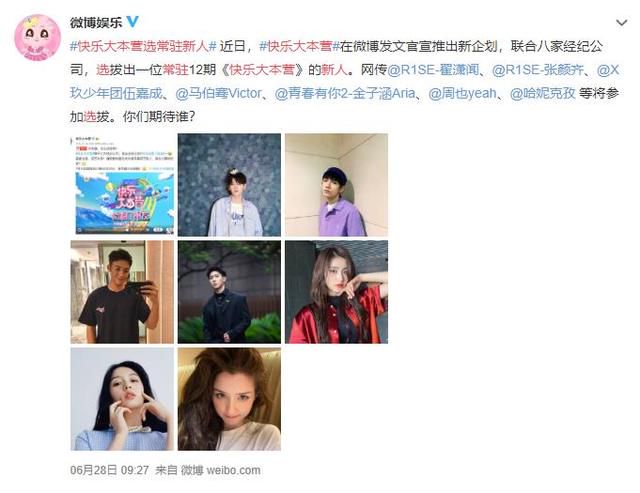Open the @周也yeah mention
Screen dimensions: 640x493
tap(462, 93)
